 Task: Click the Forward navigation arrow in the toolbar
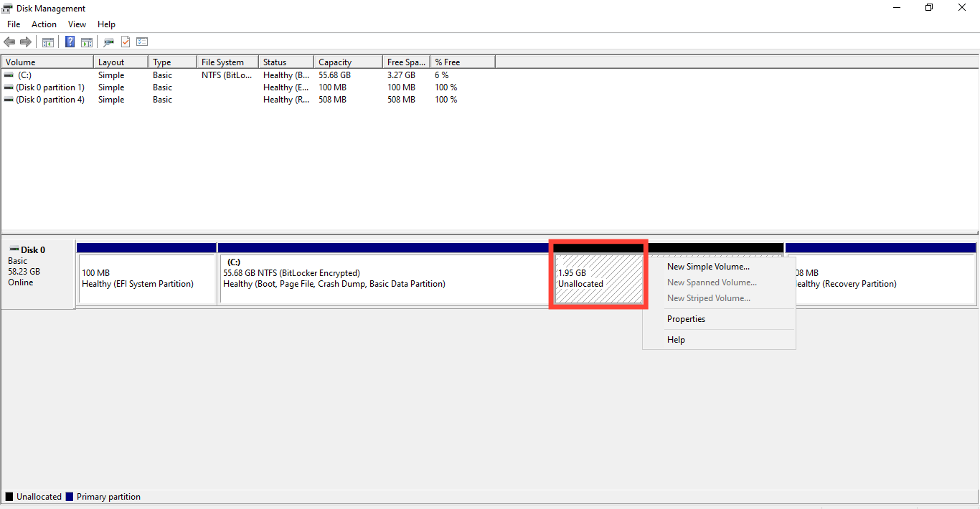tap(26, 42)
